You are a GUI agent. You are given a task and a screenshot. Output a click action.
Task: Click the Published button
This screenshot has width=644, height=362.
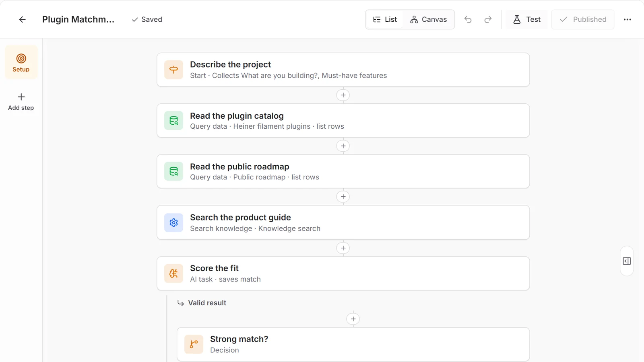click(583, 19)
